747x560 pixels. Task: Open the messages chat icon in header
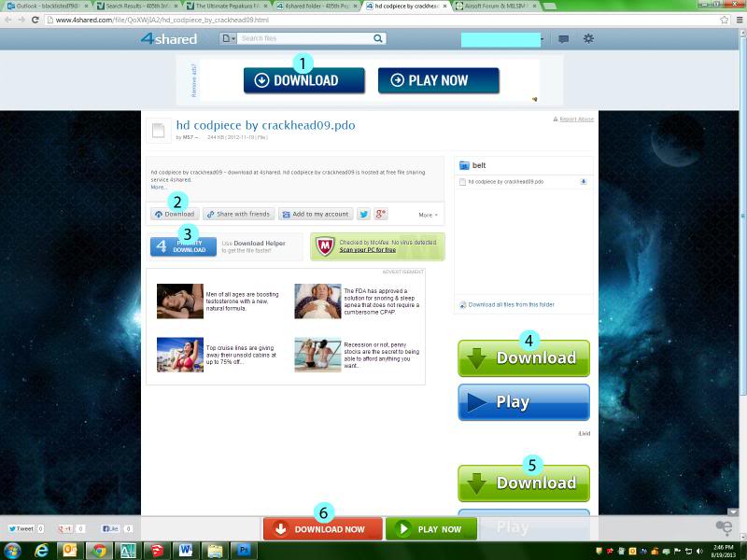click(564, 39)
